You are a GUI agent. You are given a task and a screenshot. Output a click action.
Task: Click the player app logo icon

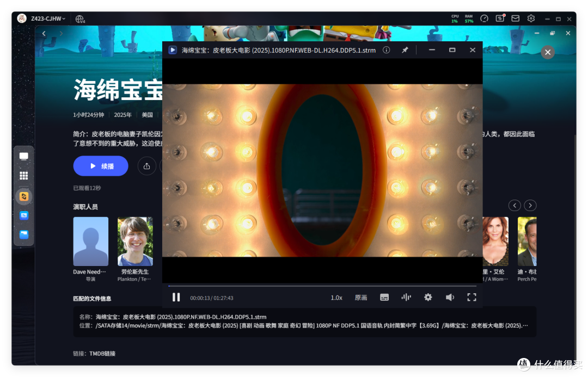(x=173, y=50)
